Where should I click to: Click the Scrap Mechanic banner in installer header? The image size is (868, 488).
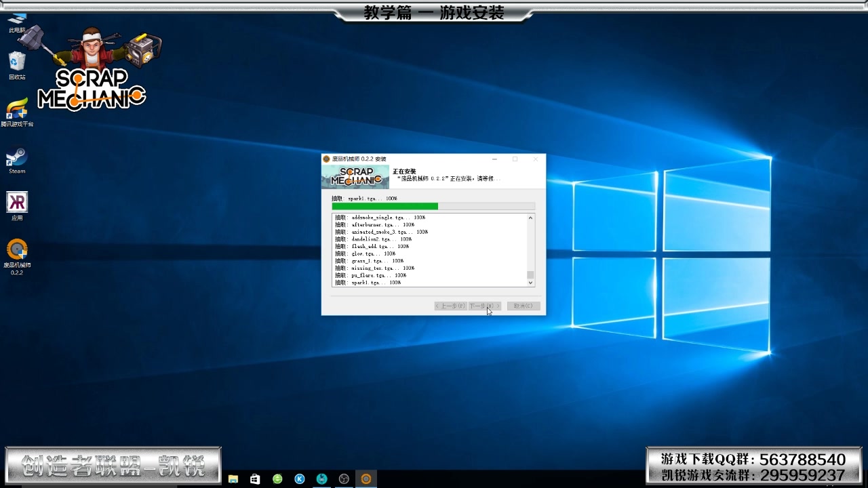[x=355, y=177]
